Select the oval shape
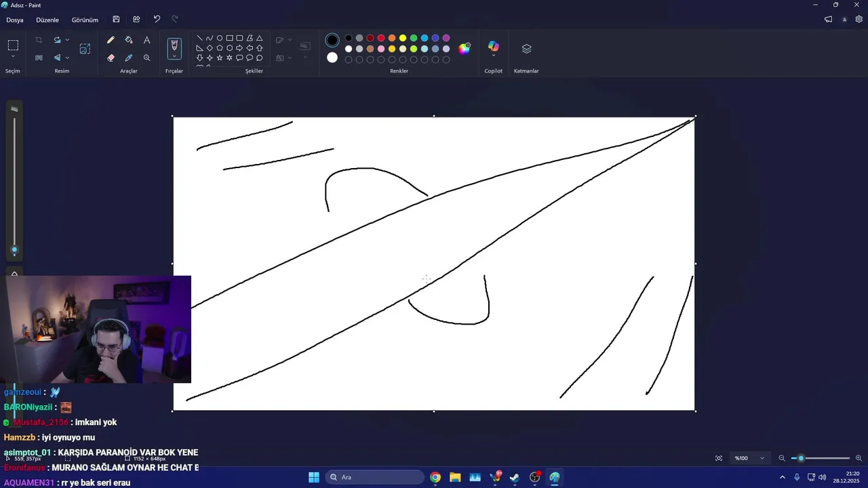Image resolution: width=868 pixels, height=488 pixels. pos(220,39)
